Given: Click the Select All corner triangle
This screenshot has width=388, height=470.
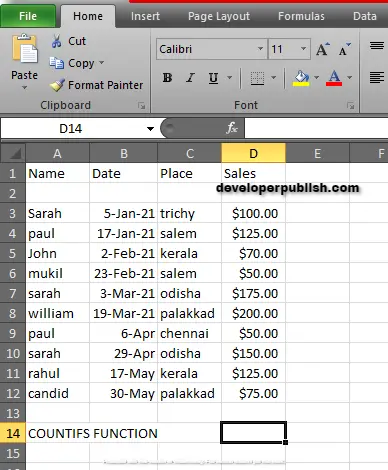Looking at the screenshot, I should 13,154.
